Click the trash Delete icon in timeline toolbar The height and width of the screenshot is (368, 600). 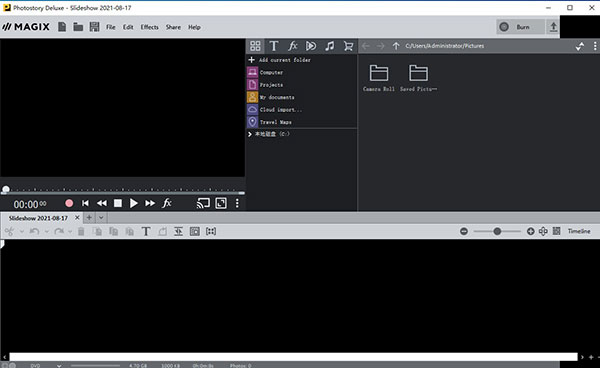tap(81, 231)
